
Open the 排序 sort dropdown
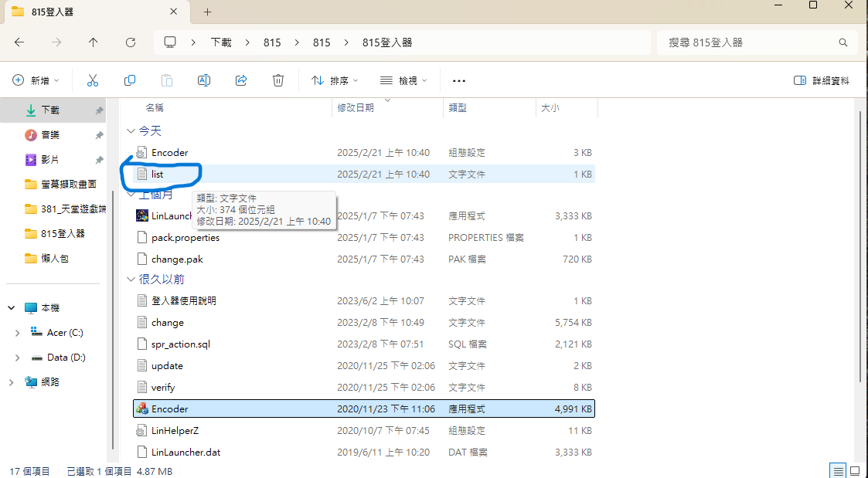pyautogui.click(x=335, y=81)
